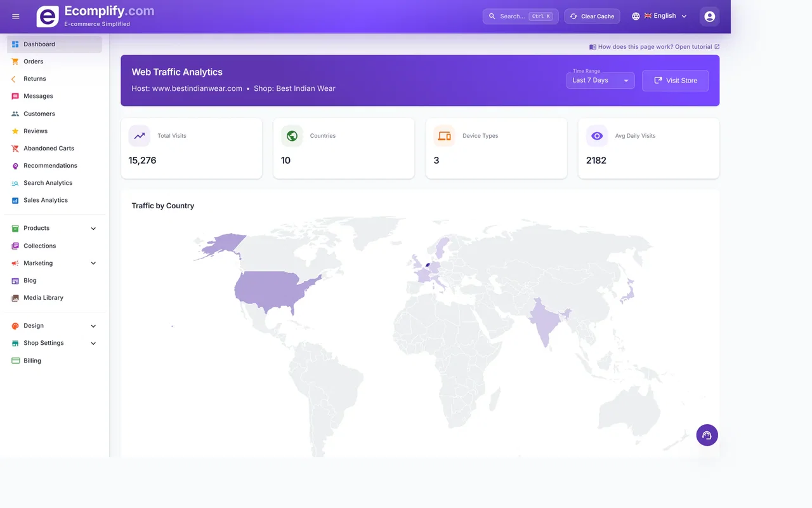812x508 pixels.
Task: Click the Reviews star icon
Action: point(15,131)
